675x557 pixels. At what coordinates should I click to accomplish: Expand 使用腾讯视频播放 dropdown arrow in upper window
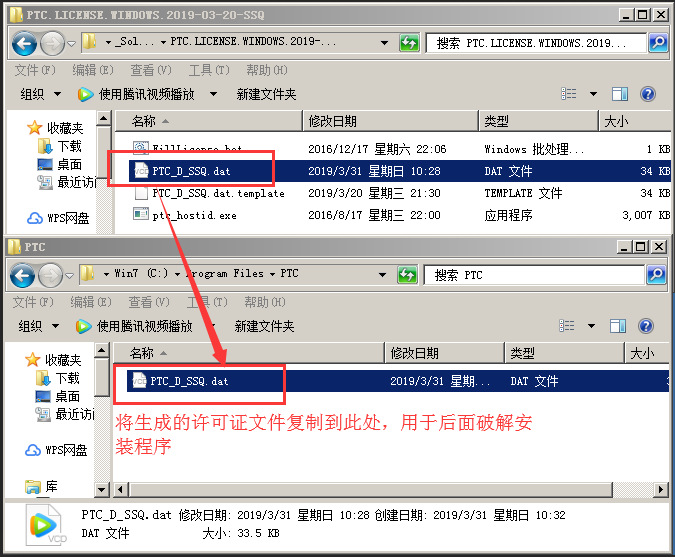coord(213,94)
